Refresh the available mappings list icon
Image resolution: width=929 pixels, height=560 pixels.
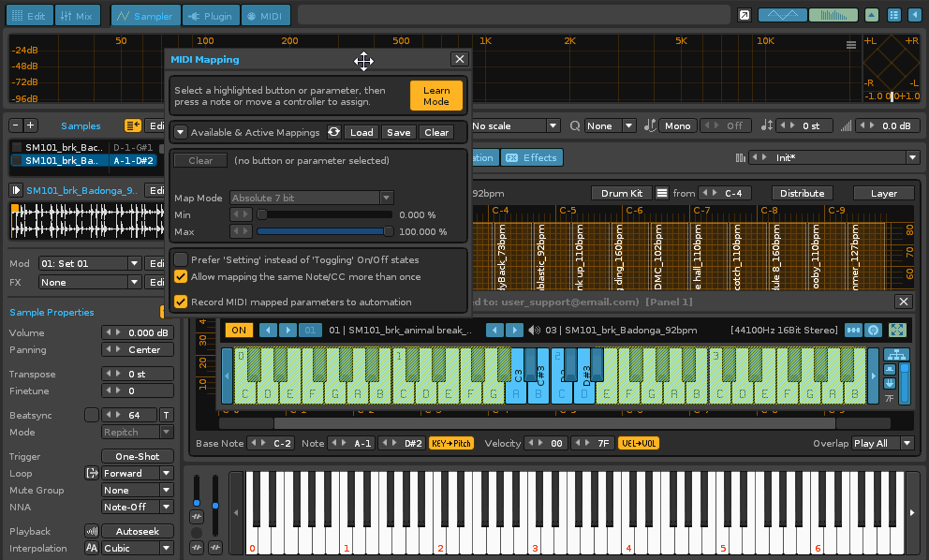pos(333,133)
